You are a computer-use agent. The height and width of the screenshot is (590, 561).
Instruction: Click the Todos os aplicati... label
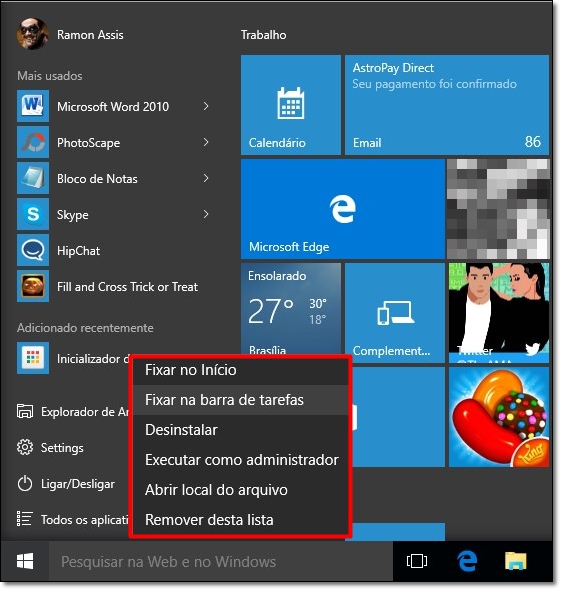tap(85, 520)
